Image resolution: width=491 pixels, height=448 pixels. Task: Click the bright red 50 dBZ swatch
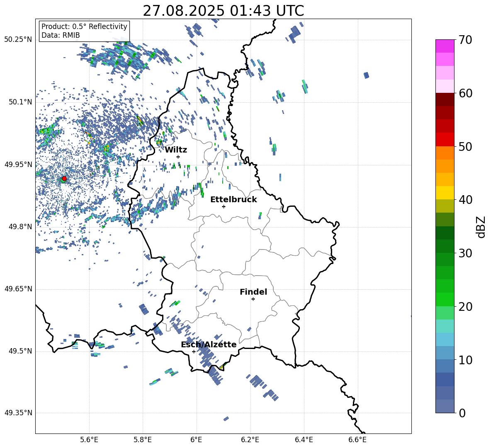point(445,140)
